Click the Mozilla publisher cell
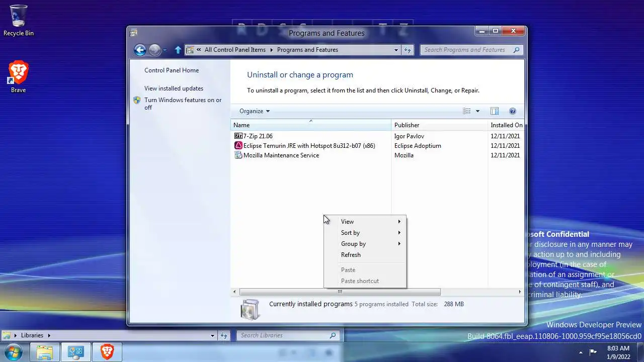The image size is (644, 362). pyautogui.click(x=404, y=155)
